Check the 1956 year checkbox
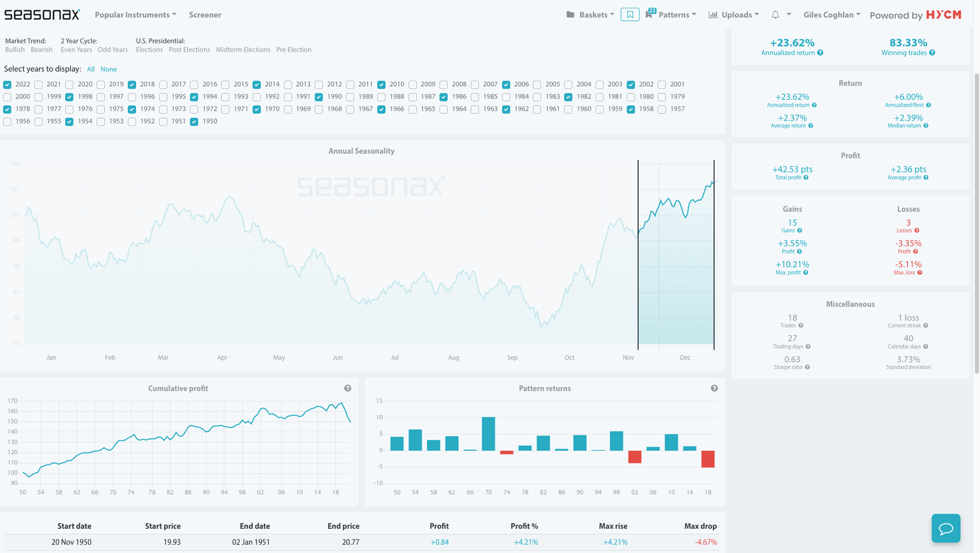 click(x=7, y=121)
